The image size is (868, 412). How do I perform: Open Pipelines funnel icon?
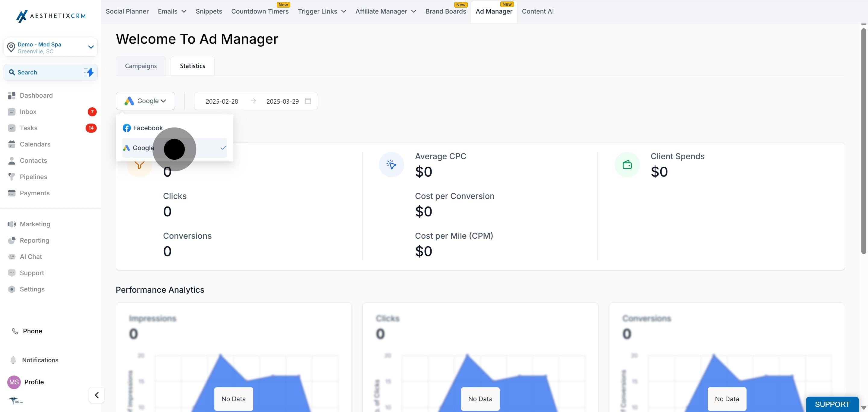(12, 177)
